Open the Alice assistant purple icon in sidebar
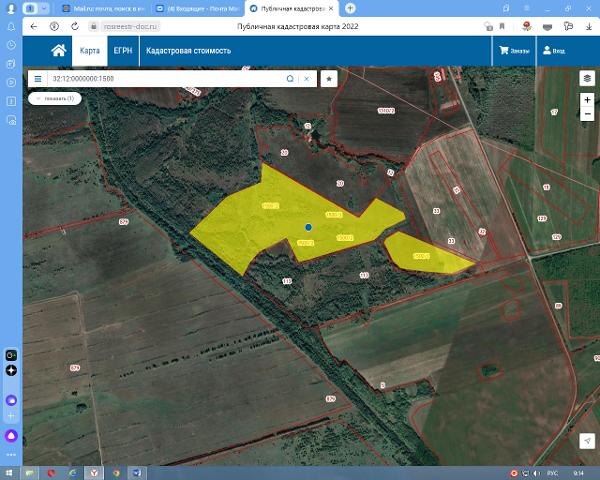600x480 pixels. point(11,436)
